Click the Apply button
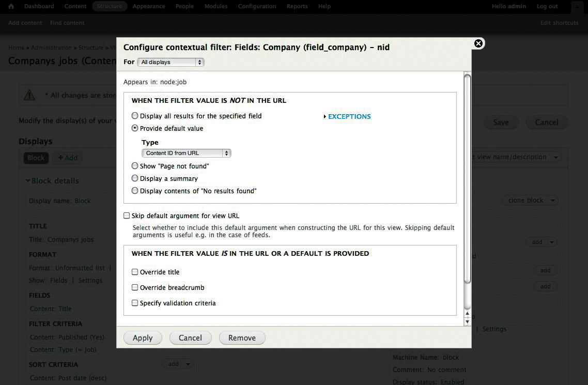 [x=143, y=338]
